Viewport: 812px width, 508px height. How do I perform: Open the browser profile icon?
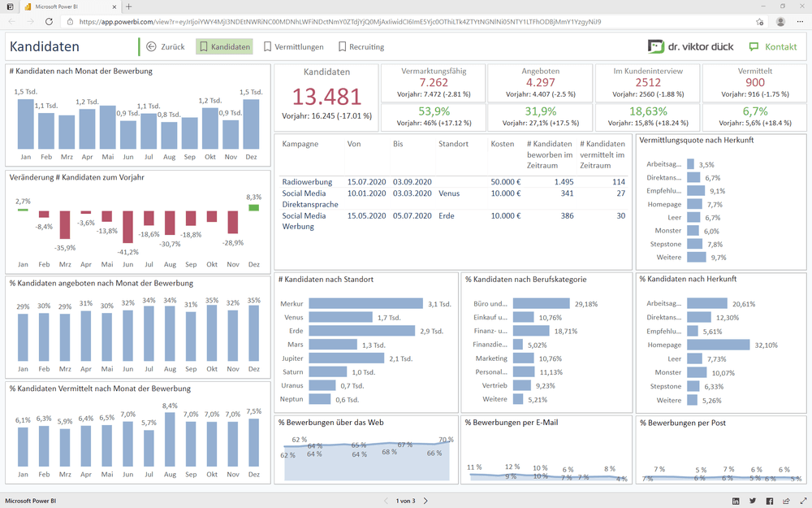pos(780,22)
